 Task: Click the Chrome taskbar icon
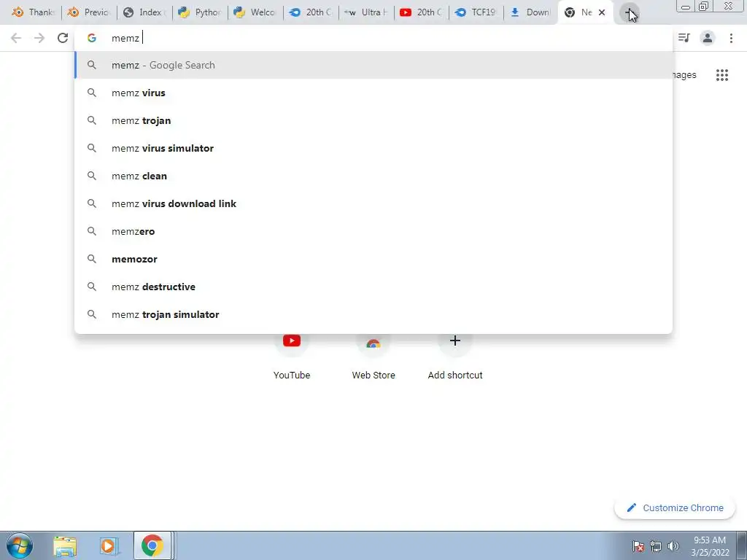[152, 546]
